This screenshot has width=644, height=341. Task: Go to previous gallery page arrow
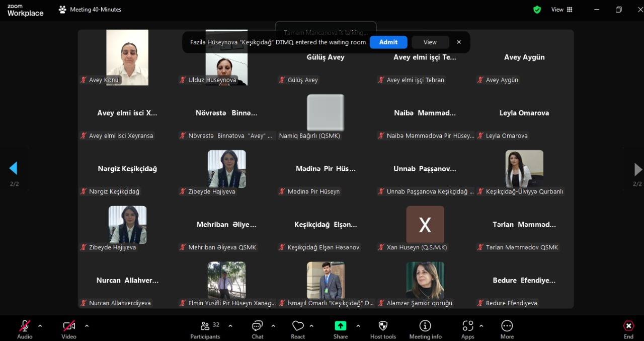pos(14,168)
